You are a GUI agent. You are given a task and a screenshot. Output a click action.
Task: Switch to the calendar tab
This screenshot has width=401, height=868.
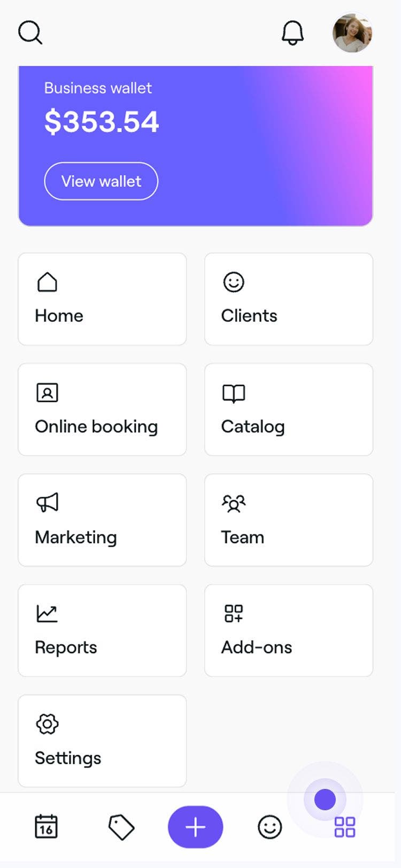click(x=46, y=827)
